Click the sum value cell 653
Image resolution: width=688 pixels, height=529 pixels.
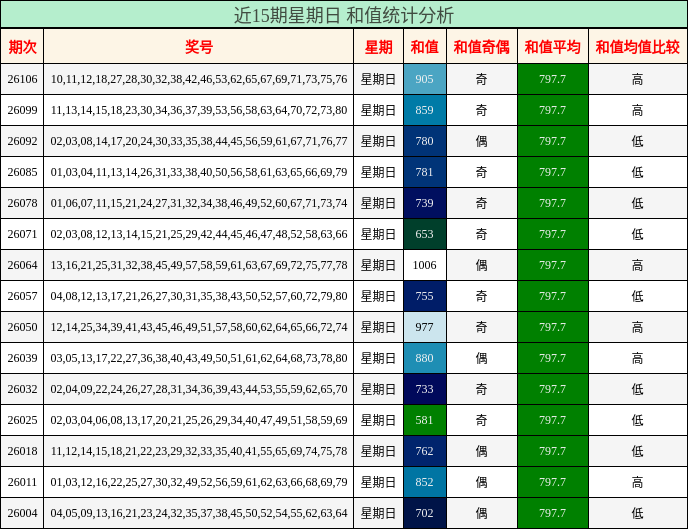[425, 234]
